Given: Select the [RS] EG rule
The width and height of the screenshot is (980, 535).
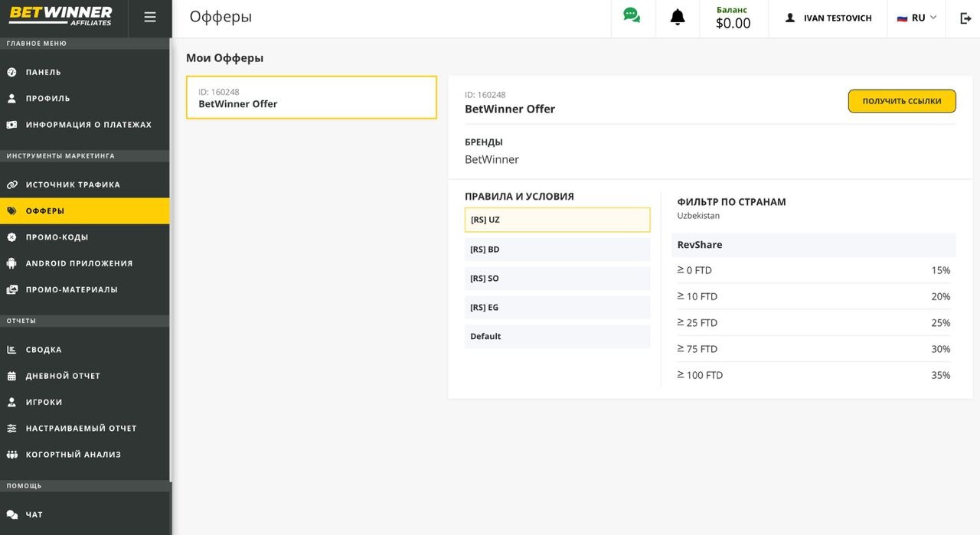Looking at the screenshot, I should pos(557,308).
